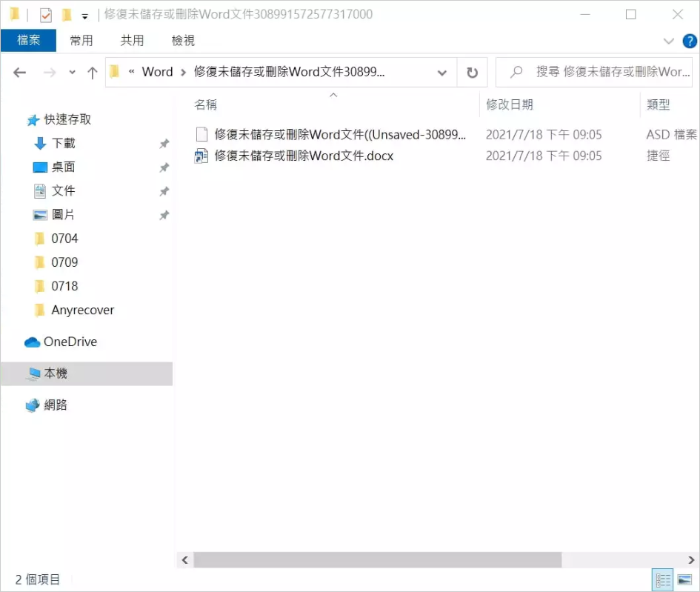Expand the ribbon with the chevron
The width and height of the screenshot is (700, 592).
(669, 41)
